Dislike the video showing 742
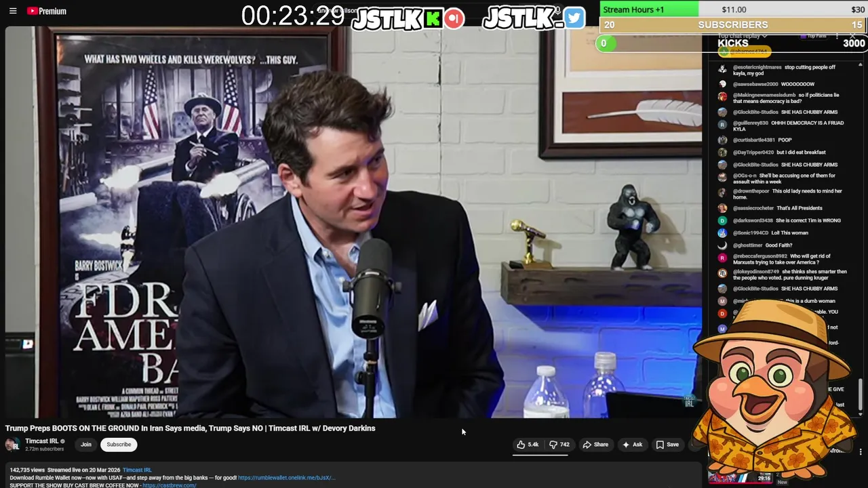 559,445
